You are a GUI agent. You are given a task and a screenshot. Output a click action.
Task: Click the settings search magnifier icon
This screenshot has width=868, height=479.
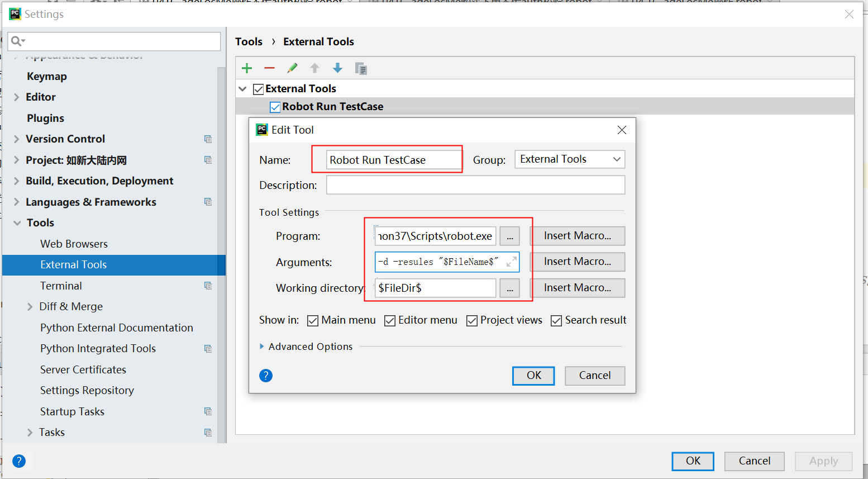[x=18, y=41]
